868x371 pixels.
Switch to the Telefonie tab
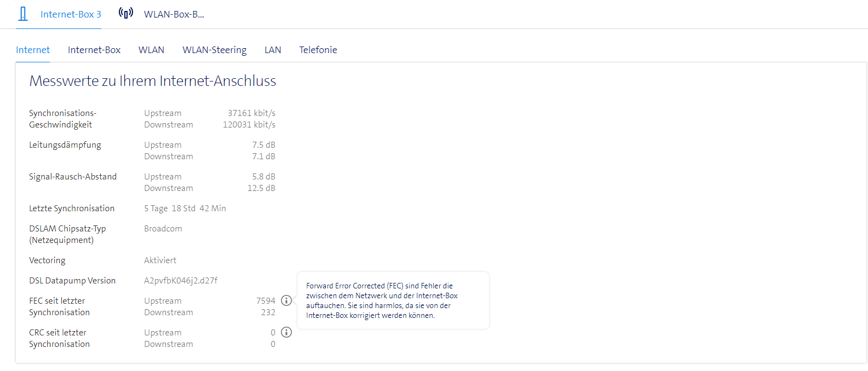coord(318,50)
